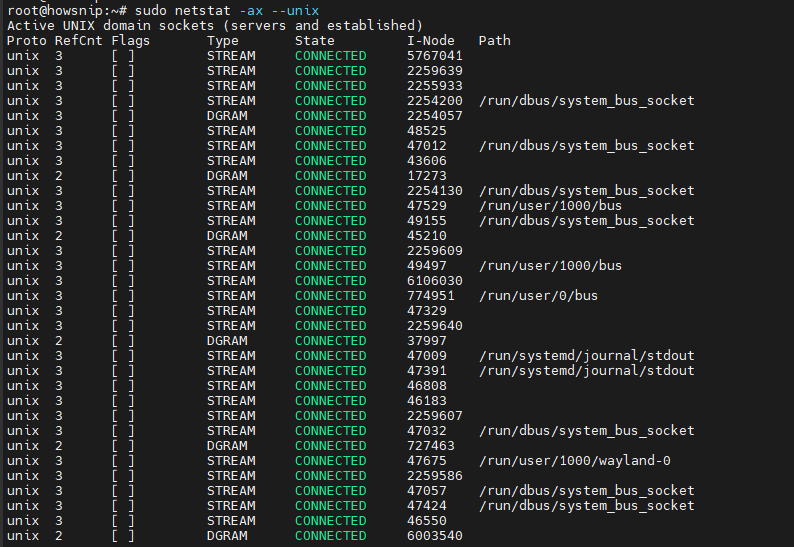This screenshot has width=794, height=547.
Task: Click the 'root@howsnip:~#' shell prompt
Action: pyautogui.click(x=67, y=10)
